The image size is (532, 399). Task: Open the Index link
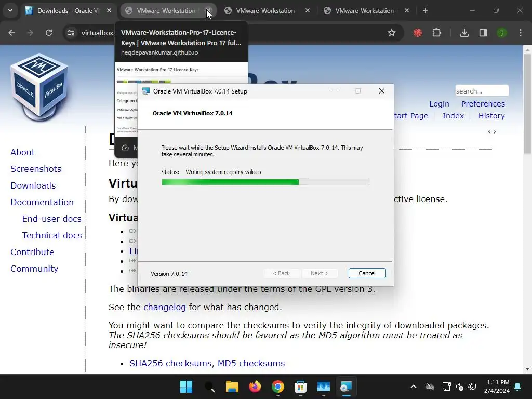(x=453, y=116)
